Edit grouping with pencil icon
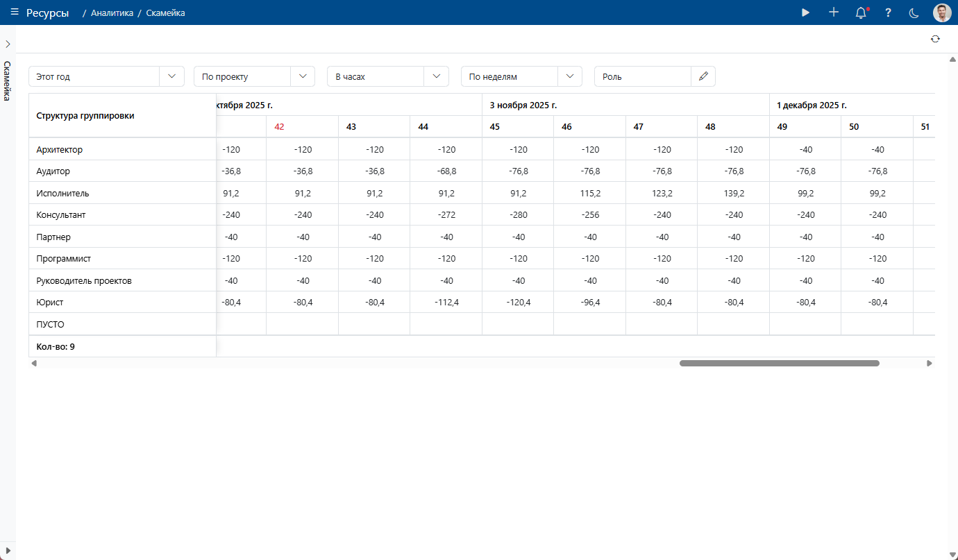Screen dimensions: 958x560 tap(703, 76)
